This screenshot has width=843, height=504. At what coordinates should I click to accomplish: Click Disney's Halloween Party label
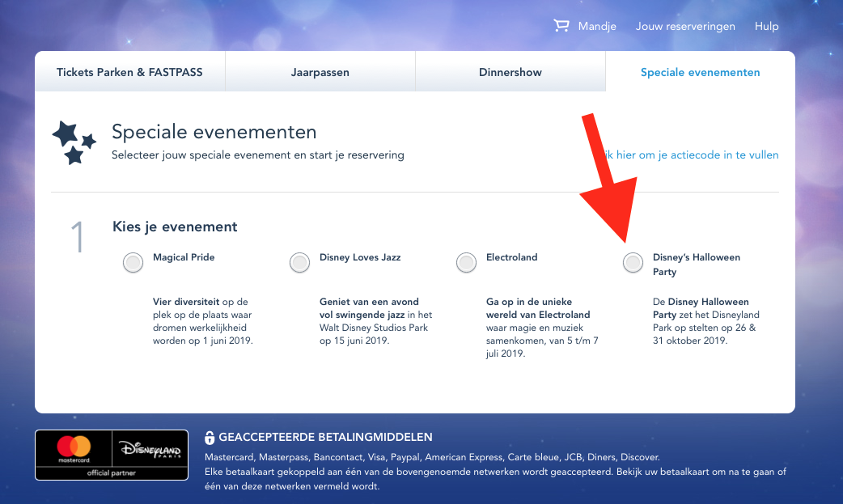(697, 264)
